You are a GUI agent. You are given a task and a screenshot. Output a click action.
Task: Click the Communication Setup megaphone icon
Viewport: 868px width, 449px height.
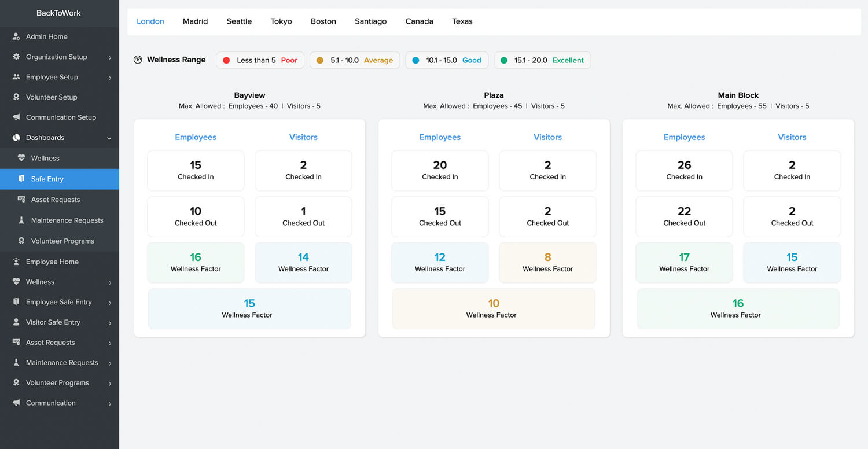point(16,117)
